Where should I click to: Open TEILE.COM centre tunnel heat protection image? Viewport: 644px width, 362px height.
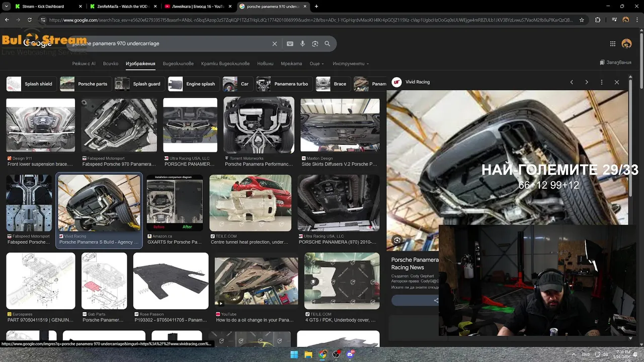coord(250,203)
